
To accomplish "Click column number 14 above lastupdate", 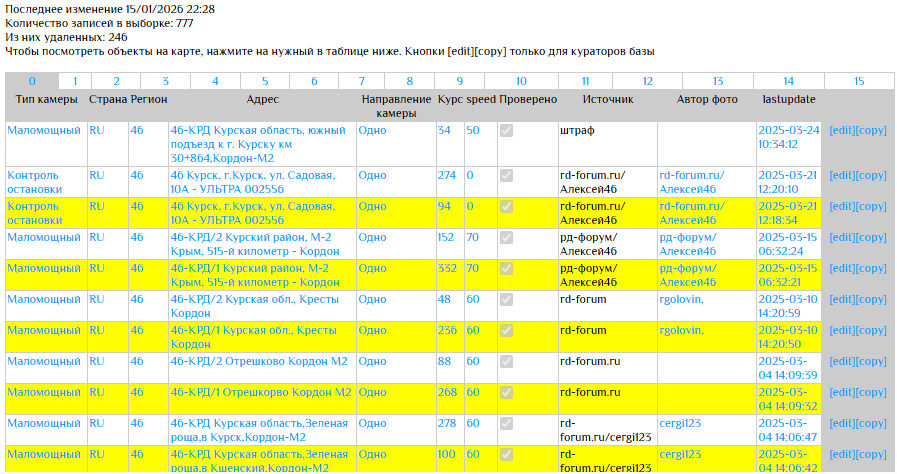I will coord(788,81).
